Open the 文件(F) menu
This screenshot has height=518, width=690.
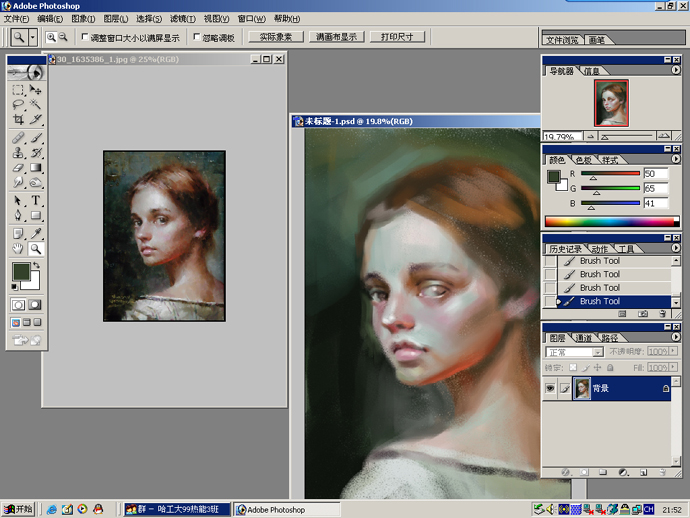point(16,18)
